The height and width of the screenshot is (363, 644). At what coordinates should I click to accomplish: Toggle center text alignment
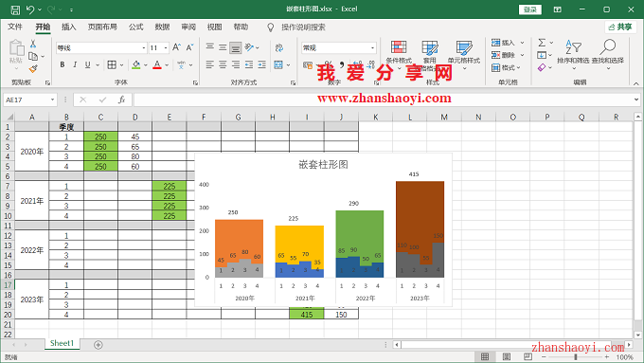click(x=223, y=64)
